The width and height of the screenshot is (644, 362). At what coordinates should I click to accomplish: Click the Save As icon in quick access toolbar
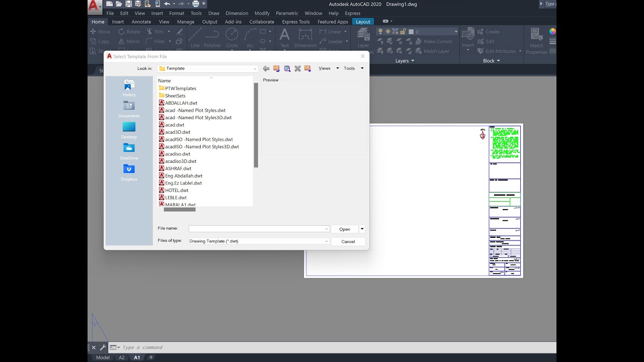click(x=138, y=4)
